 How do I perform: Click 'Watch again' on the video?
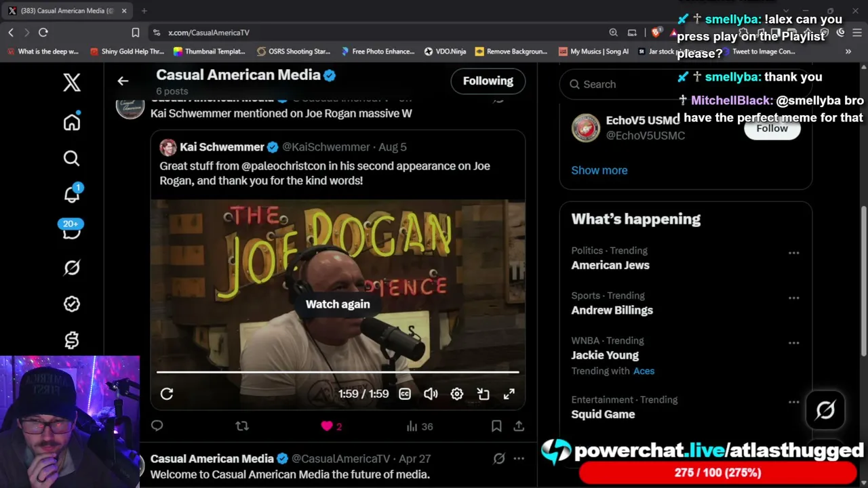click(338, 304)
